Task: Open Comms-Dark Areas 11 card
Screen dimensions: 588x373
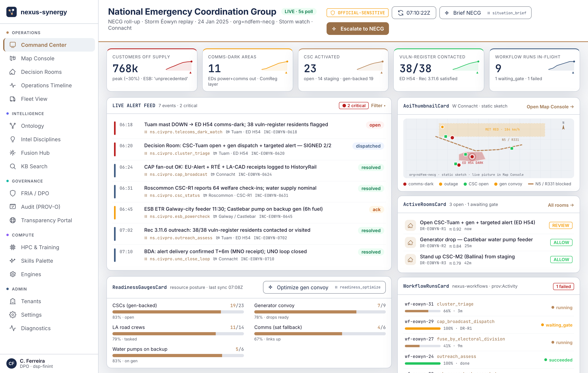Action: 247,70
